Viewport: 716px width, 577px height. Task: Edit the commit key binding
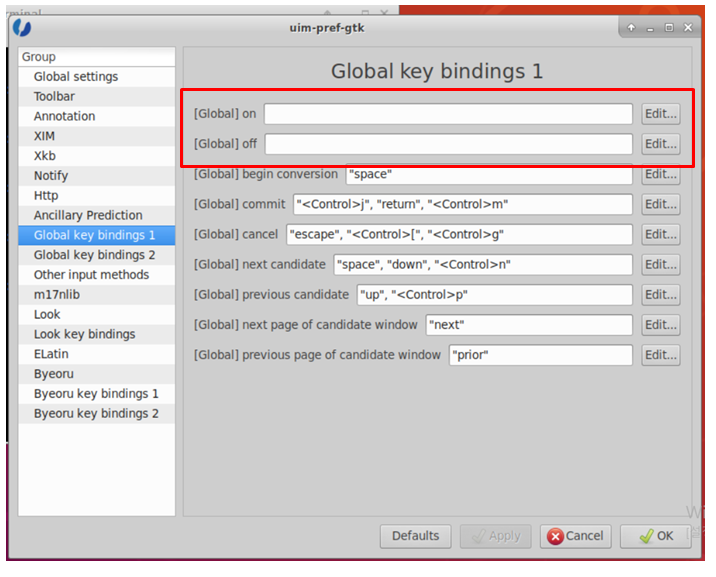661,204
